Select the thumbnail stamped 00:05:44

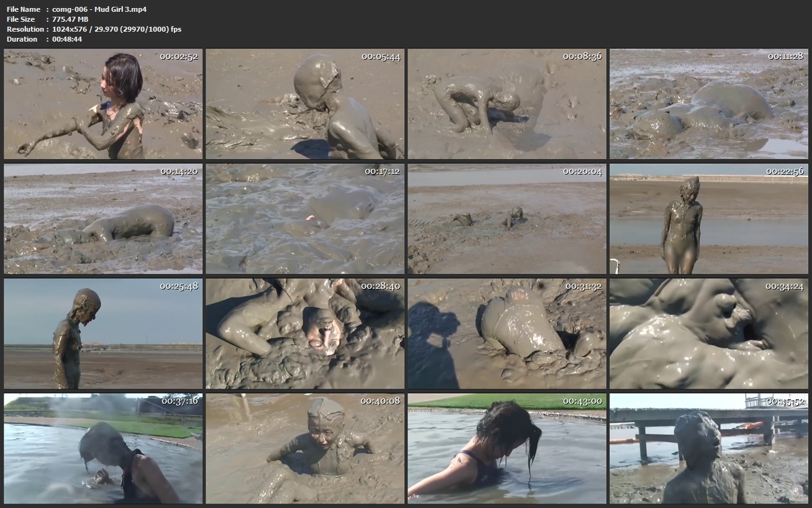305,104
